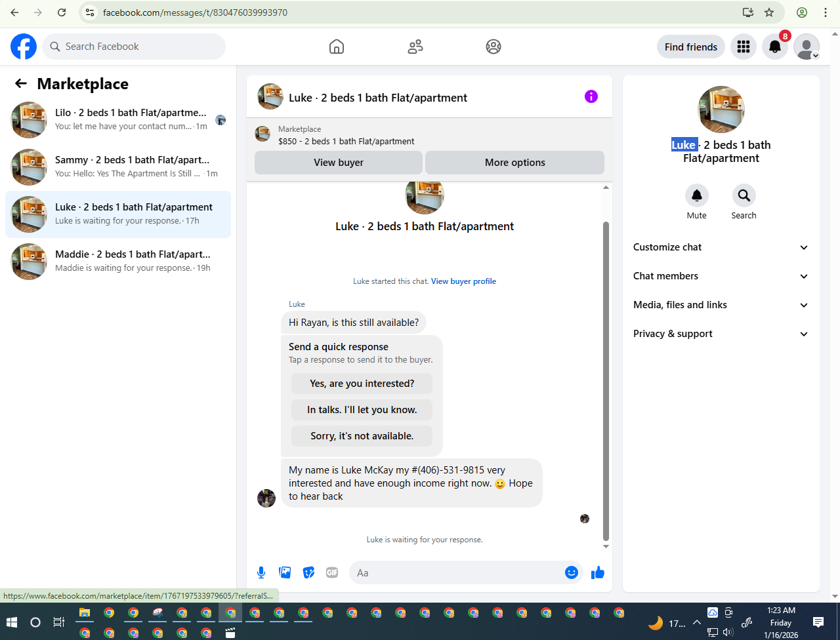
Task: Send quick reply In talks. I'll let you know.
Action: (x=362, y=410)
